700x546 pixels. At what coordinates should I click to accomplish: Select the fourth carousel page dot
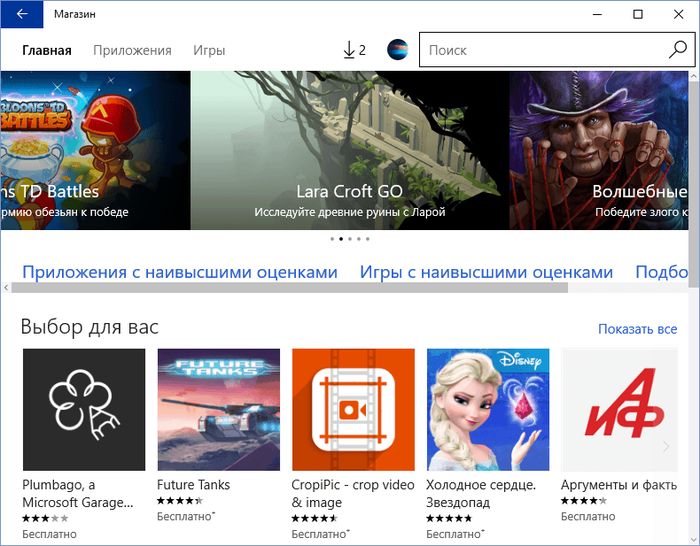(x=359, y=239)
